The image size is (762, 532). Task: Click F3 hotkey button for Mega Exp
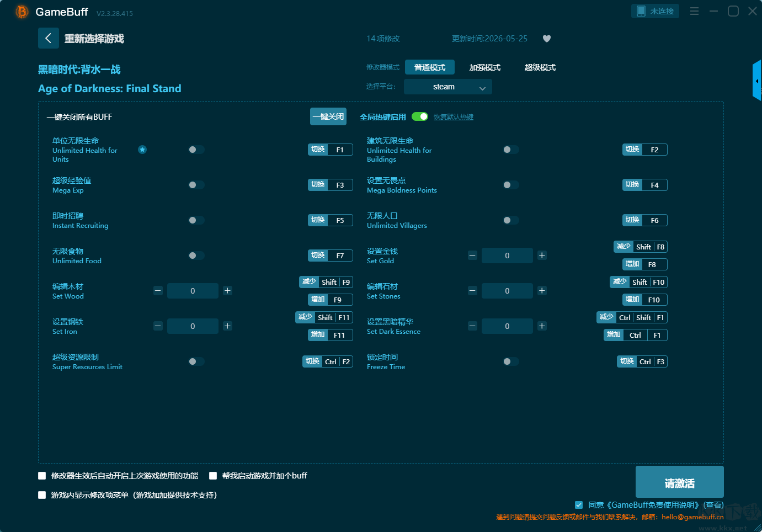pos(331,185)
